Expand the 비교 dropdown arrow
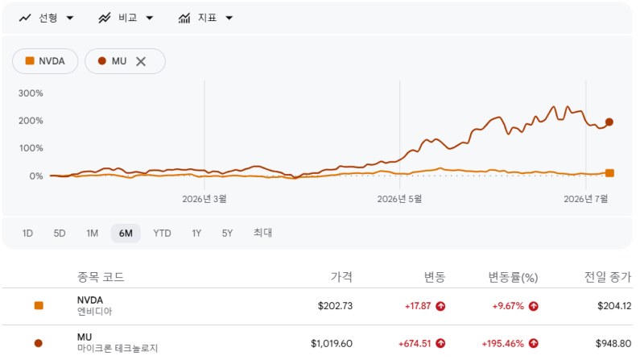 coord(150,18)
